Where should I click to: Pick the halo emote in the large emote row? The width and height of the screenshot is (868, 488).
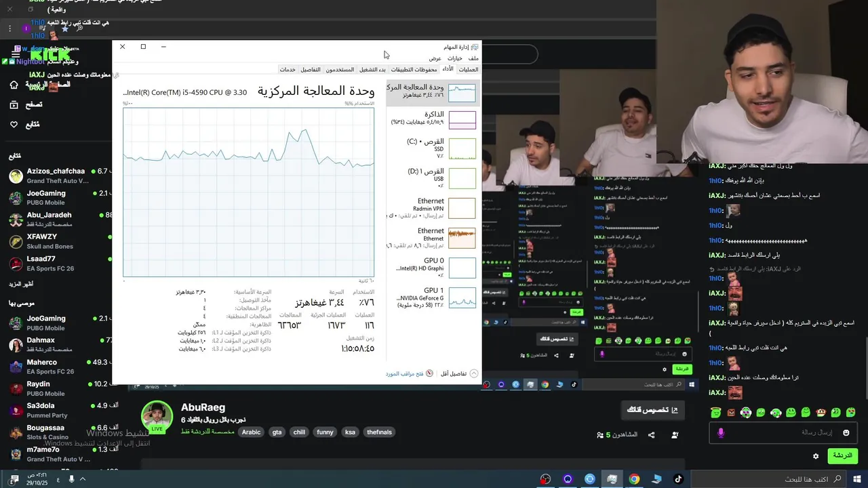tap(715, 412)
